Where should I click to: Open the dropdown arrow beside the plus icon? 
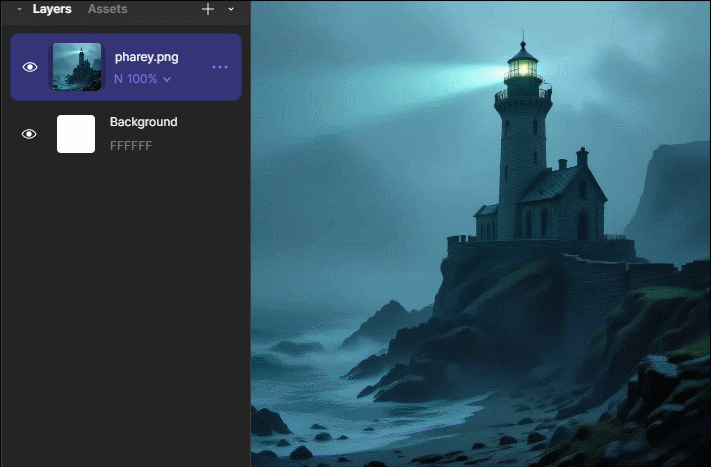click(x=231, y=9)
